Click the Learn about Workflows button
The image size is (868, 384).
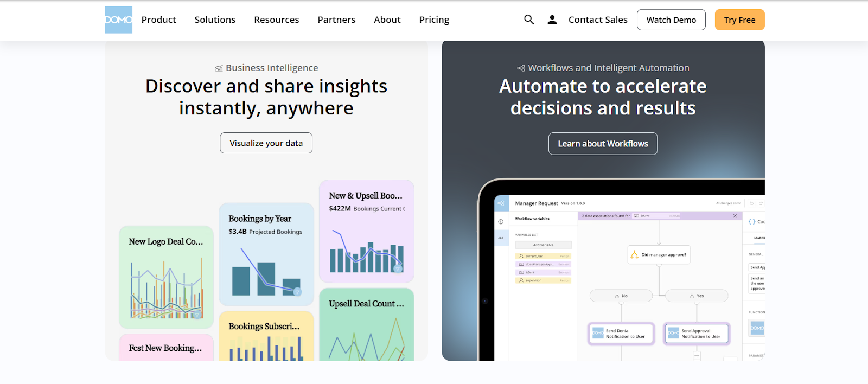click(603, 144)
